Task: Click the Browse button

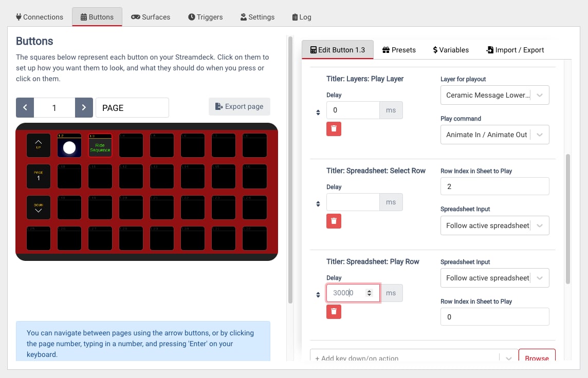Action: (x=537, y=355)
